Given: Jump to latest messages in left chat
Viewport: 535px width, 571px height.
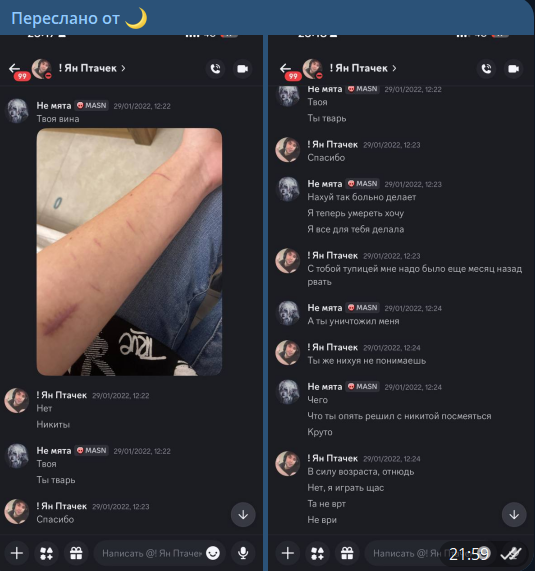Looking at the screenshot, I should (243, 515).
